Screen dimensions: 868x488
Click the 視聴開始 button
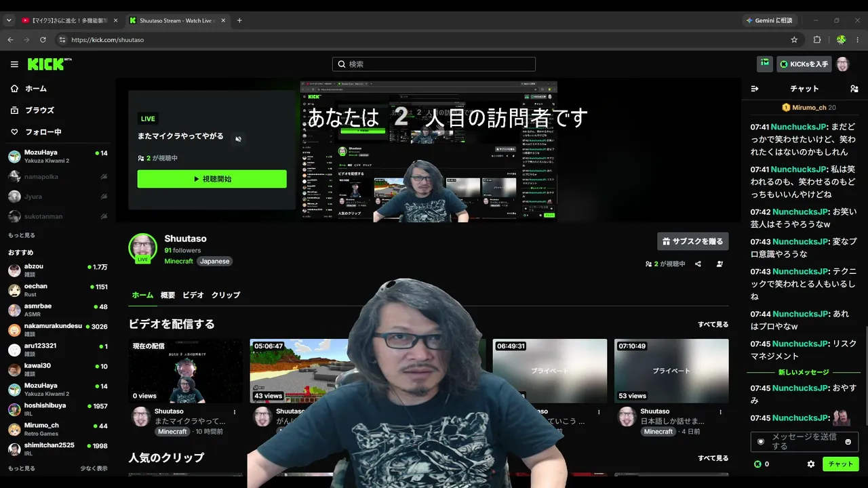212,179
